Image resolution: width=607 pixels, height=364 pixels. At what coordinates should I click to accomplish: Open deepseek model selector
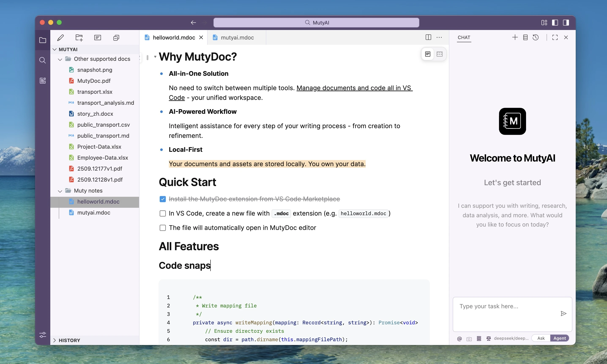(511, 338)
